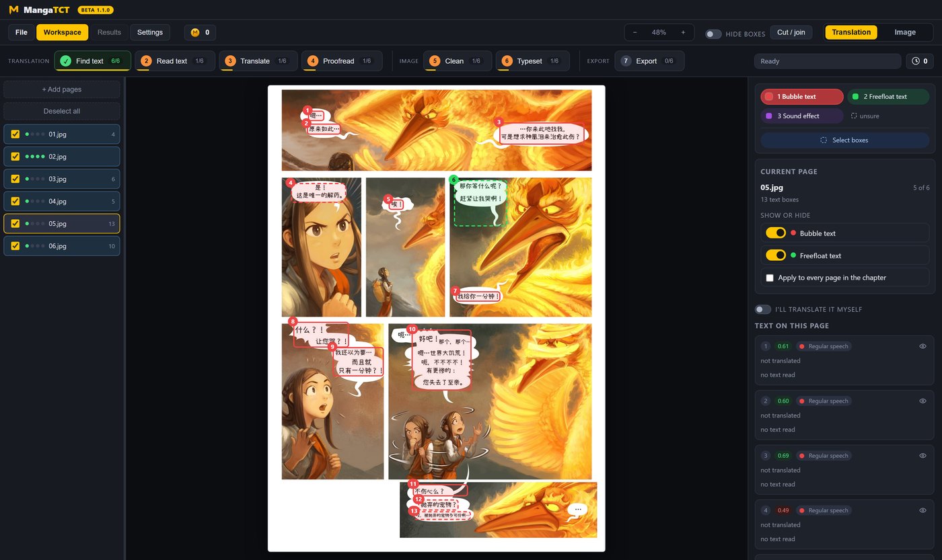Click + Add pages button
The height and width of the screenshot is (560, 942).
pyautogui.click(x=62, y=89)
